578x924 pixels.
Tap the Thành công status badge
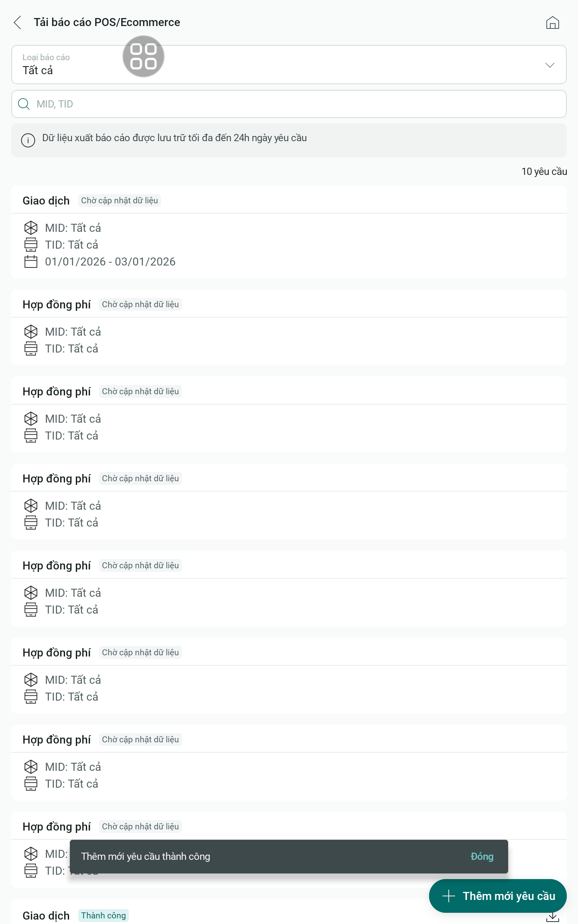tap(104, 916)
